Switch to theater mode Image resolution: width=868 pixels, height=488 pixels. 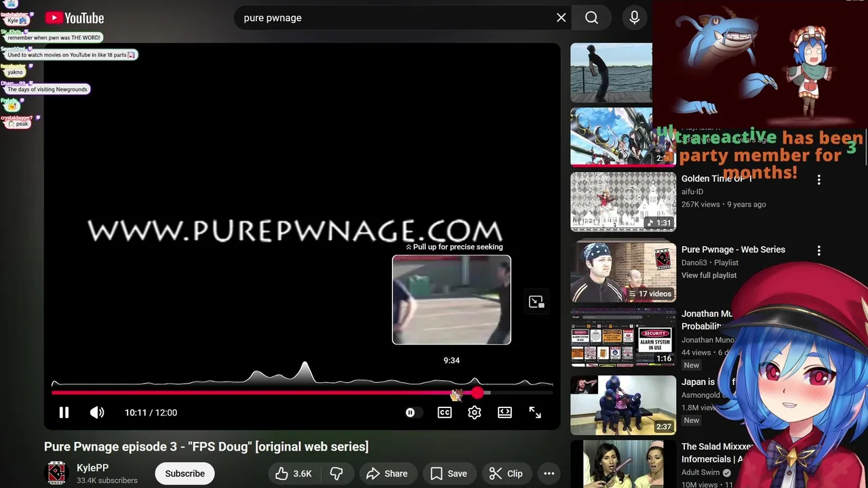point(505,412)
